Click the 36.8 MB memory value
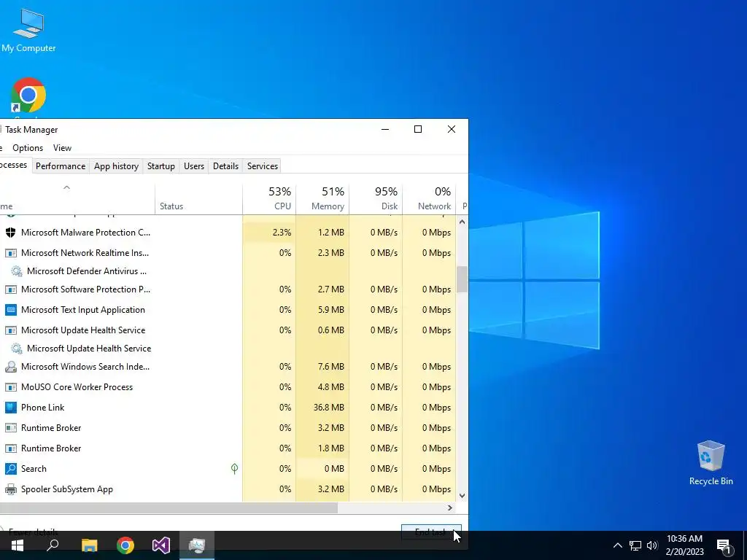Viewport: 747px width, 560px height. pos(329,408)
